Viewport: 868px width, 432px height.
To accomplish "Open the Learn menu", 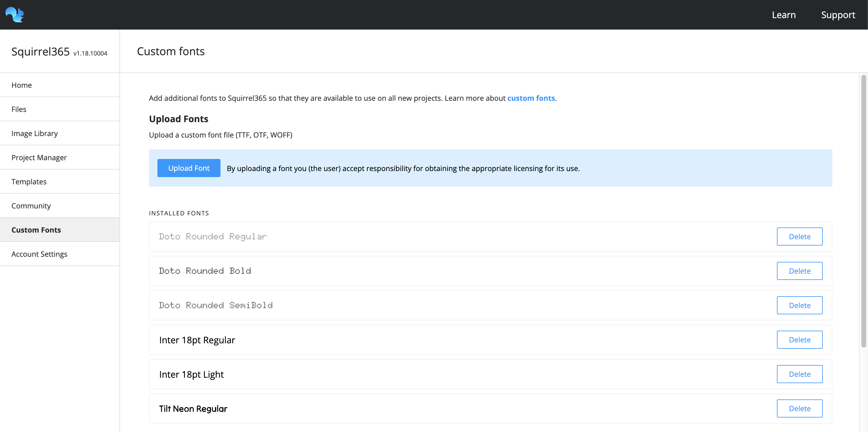I will pos(784,14).
